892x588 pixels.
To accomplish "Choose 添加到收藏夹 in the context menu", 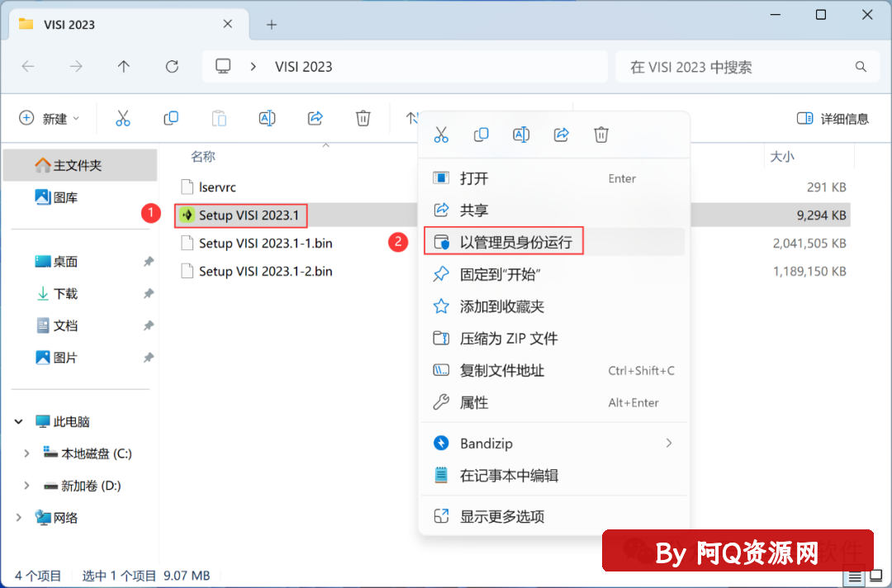I will 554,306.
